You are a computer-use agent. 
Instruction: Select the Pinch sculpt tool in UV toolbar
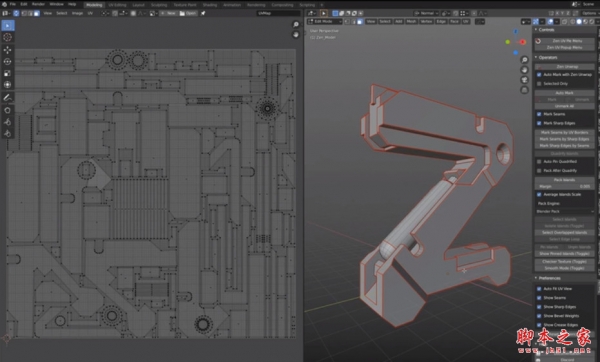click(8, 134)
